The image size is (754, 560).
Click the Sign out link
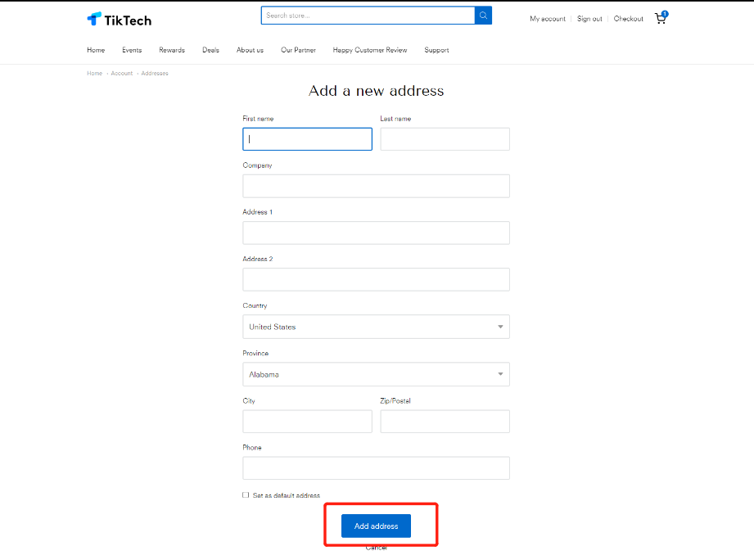(x=589, y=19)
